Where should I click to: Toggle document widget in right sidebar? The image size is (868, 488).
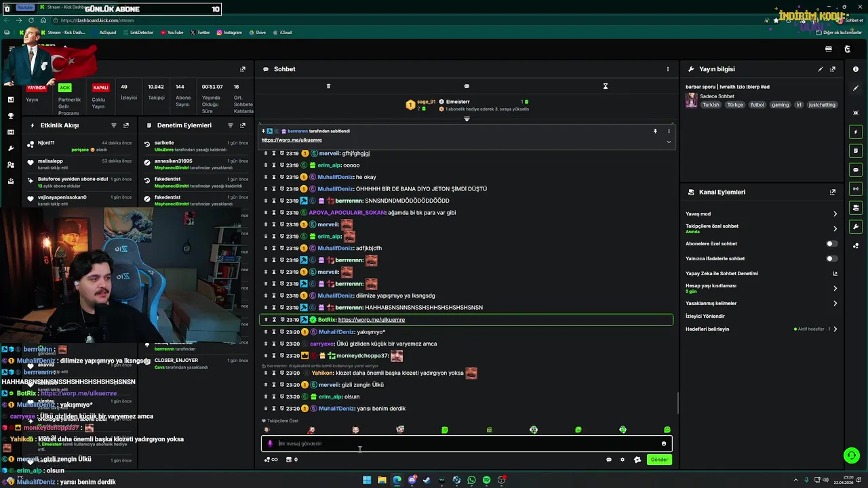coord(856,150)
